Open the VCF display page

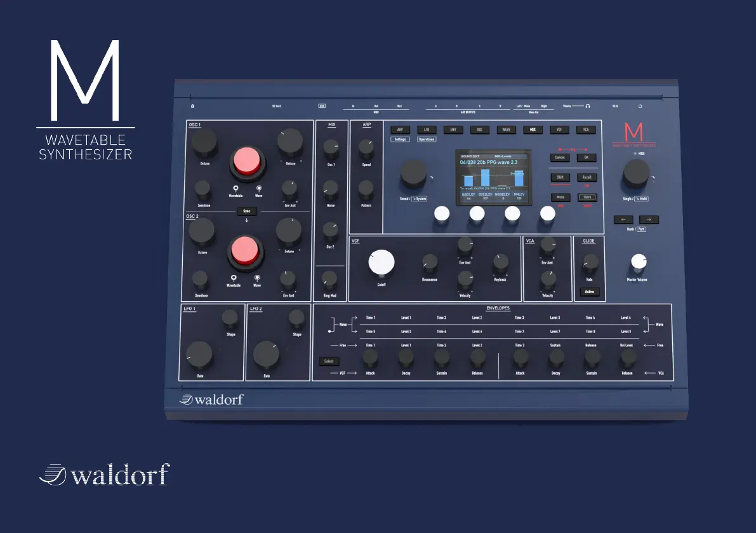point(559,130)
